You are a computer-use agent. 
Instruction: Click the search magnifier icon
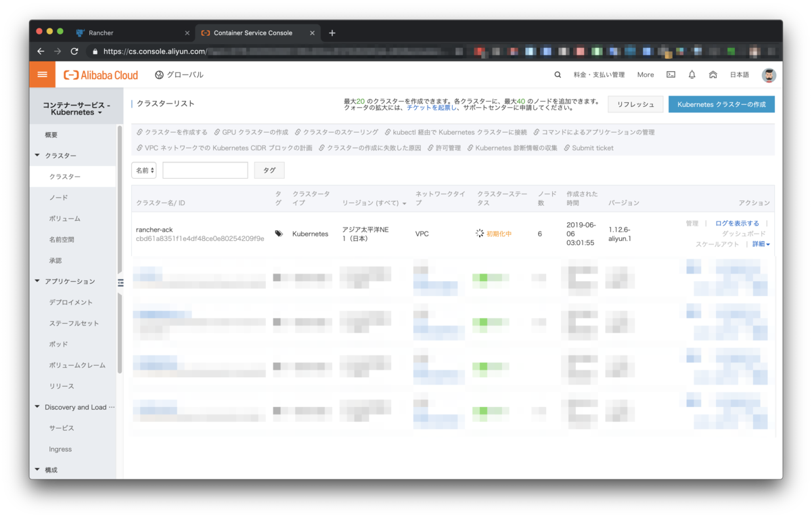coord(558,75)
